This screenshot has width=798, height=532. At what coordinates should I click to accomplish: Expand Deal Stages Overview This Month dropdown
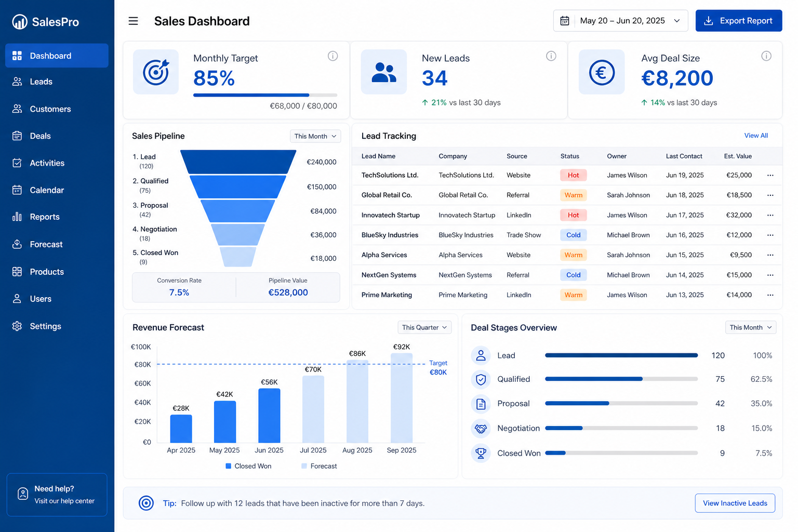(x=751, y=327)
